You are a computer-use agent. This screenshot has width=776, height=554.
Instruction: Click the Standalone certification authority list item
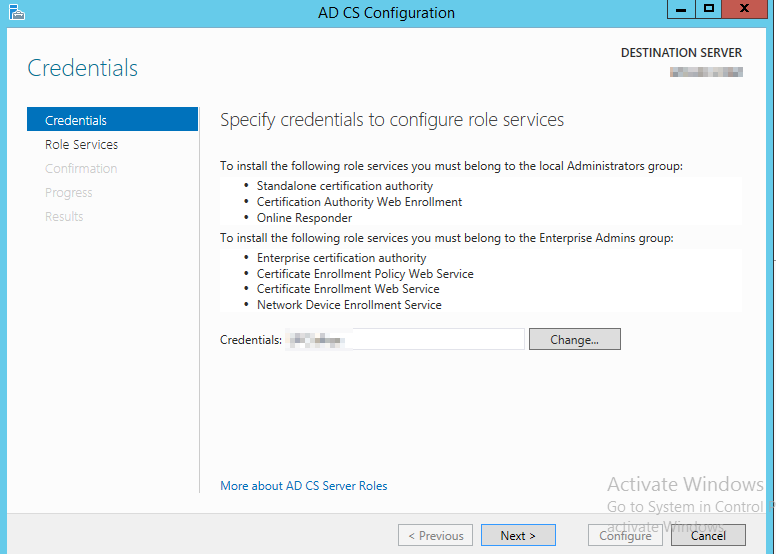tap(344, 186)
